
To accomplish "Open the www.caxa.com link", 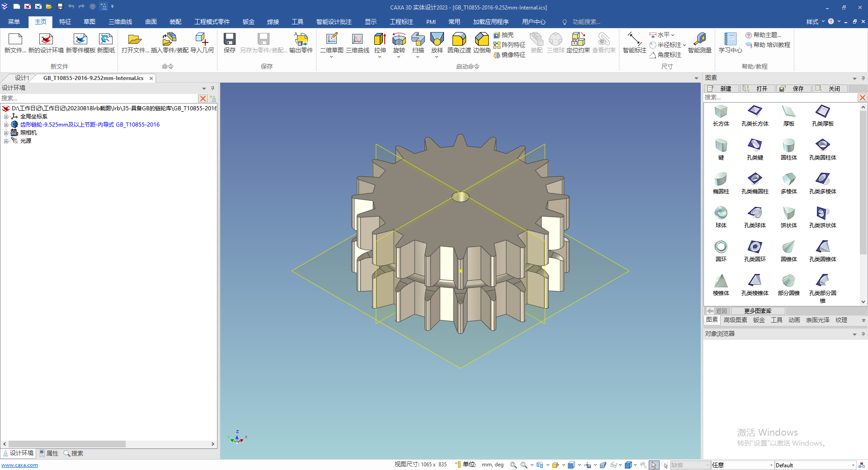I will pyautogui.click(x=20, y=465).
